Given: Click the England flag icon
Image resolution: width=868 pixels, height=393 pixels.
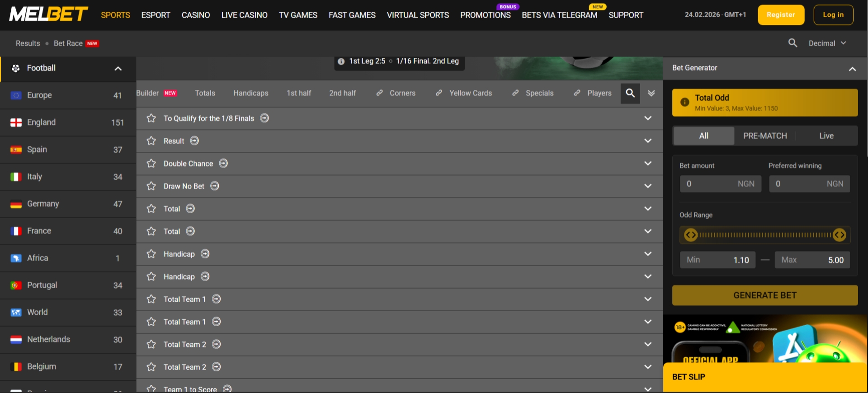Looking at the screenshot, I should tap(16, 122).
